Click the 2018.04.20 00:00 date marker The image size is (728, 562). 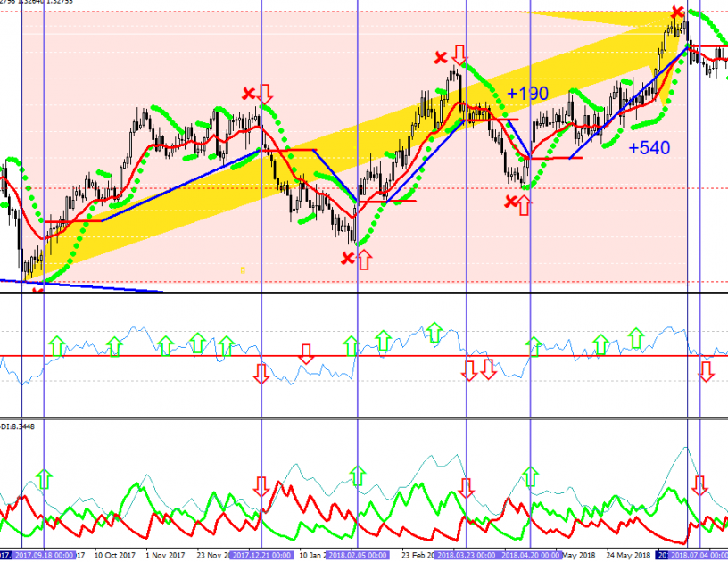pyautogui.click(x=531, y=555)
